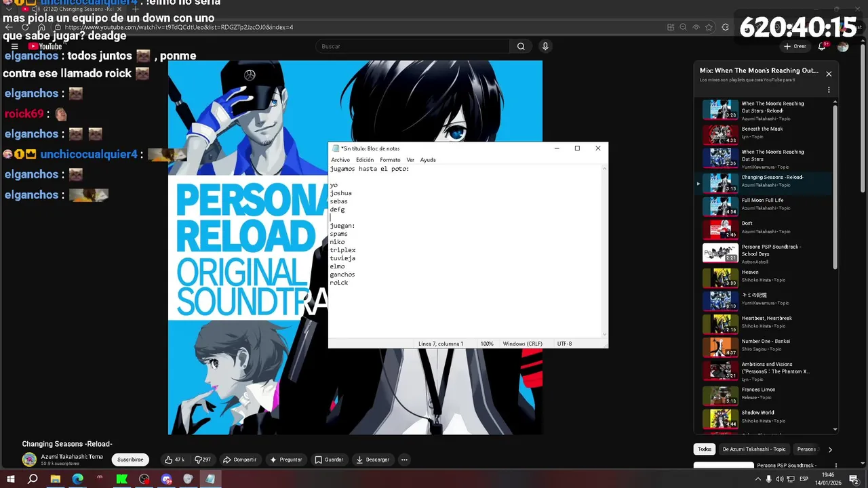Open the Windows notification center icon
This screenshot has height=488, width=868.
tap(853, 479)
